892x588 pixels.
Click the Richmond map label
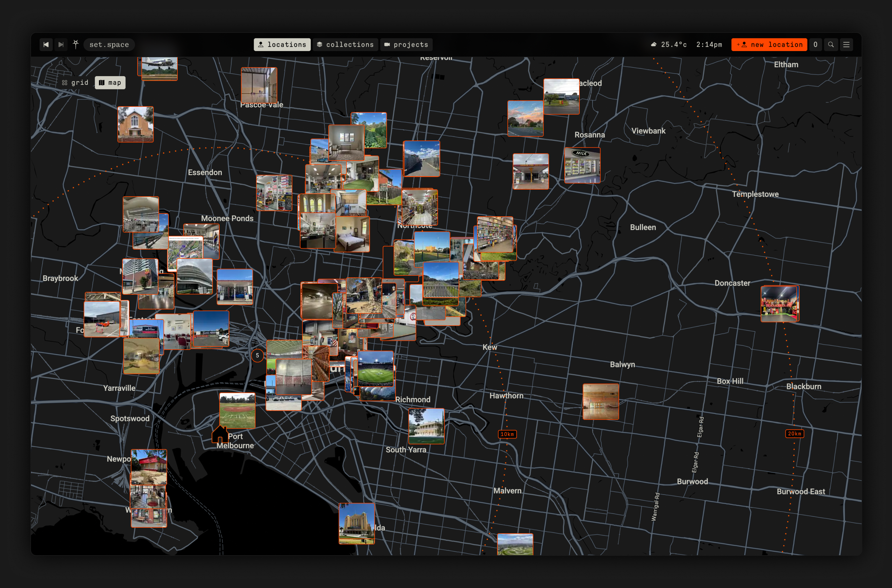413,400
